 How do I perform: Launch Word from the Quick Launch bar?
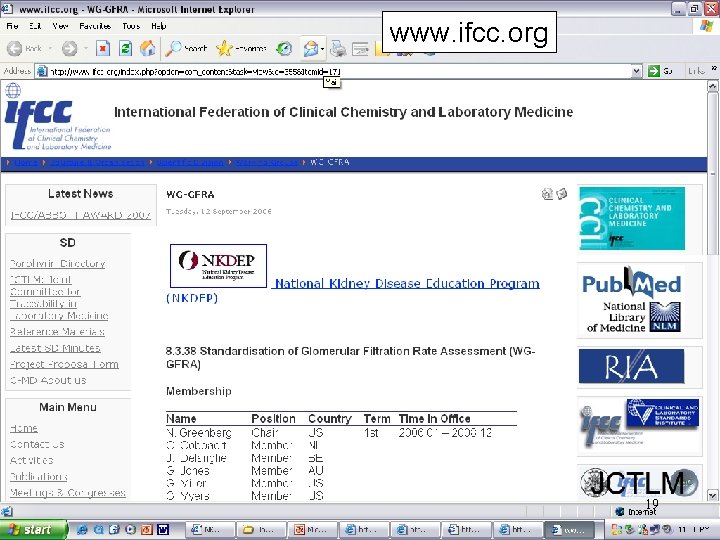(x=163, y=530)
